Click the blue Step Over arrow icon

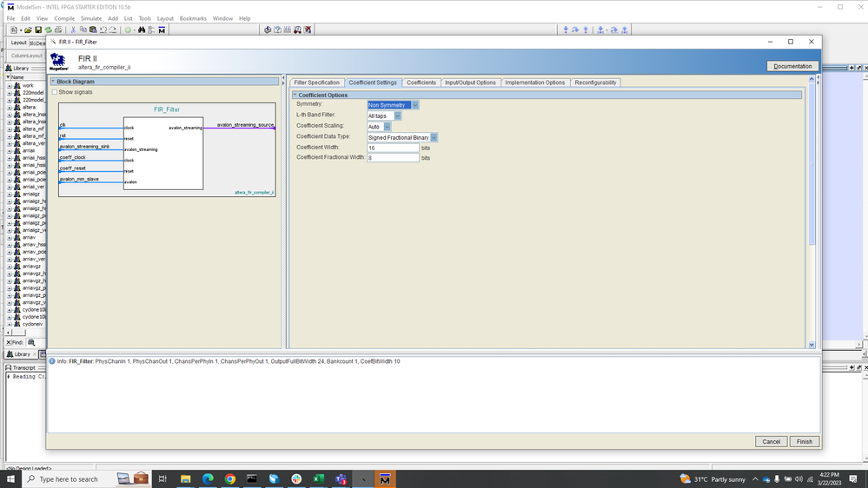(x=576, y=30)
